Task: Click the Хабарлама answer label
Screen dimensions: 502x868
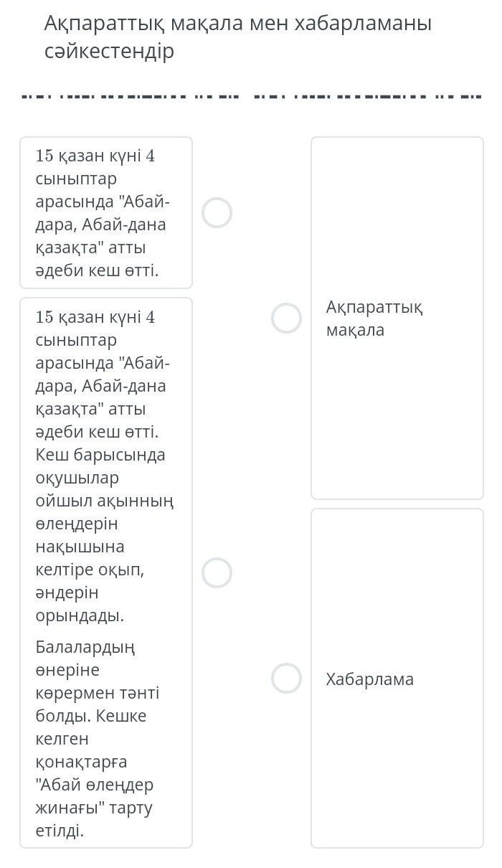Action: (369, 679)
